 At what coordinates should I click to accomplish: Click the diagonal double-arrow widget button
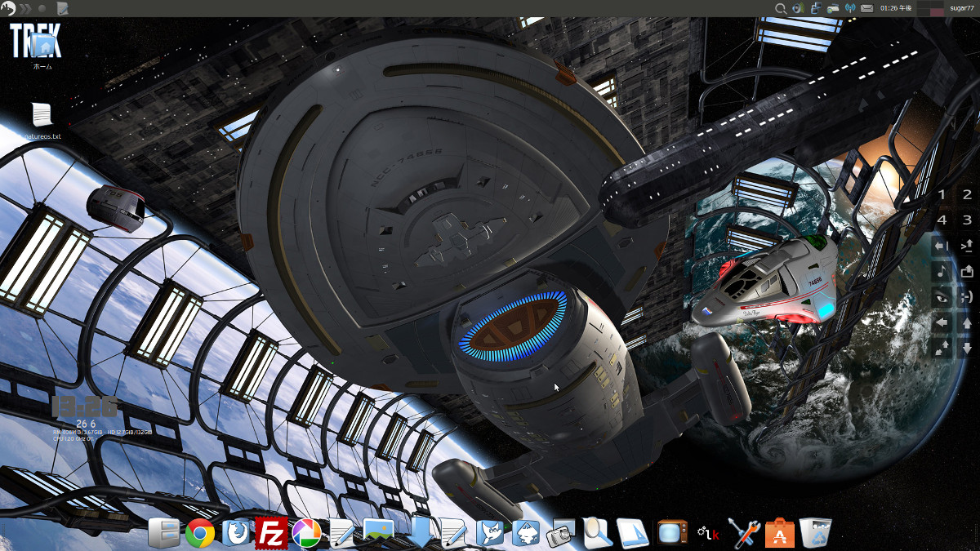click(942, 349)
